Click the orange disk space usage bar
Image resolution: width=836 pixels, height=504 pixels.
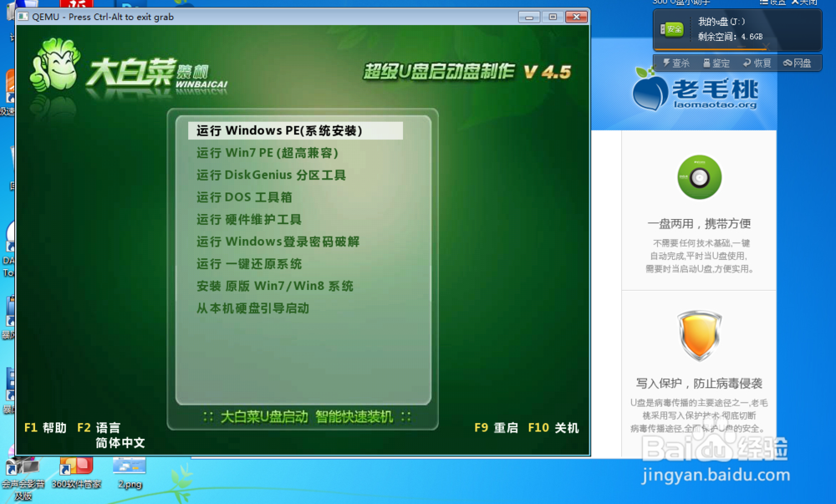coord(711,48)
